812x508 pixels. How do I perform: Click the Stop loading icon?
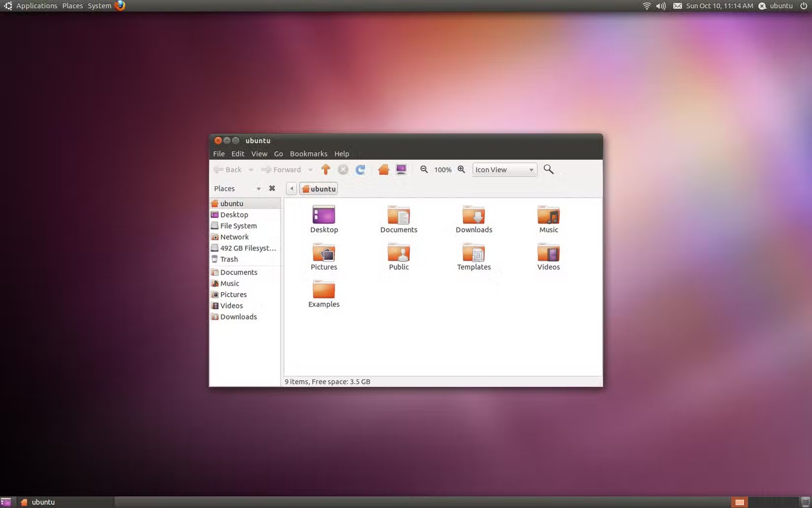[x=343, y=170]
